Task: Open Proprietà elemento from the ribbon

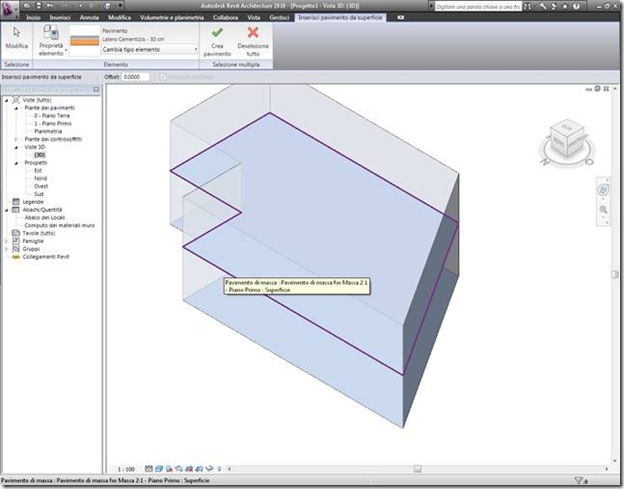Action: 51,40
